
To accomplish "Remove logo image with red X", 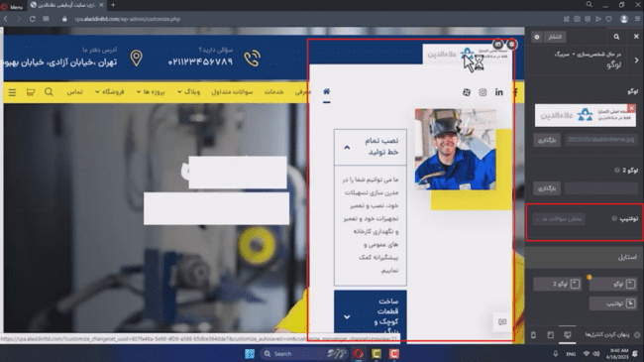I will point(632,108).
